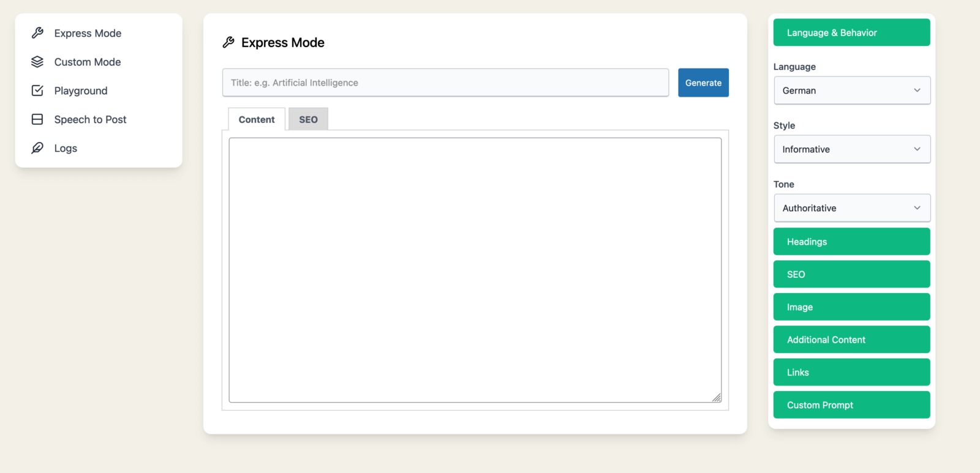Switch to the SEO tab
The width and height of the screenshot is (980, 473).
[x=308, y=119]
